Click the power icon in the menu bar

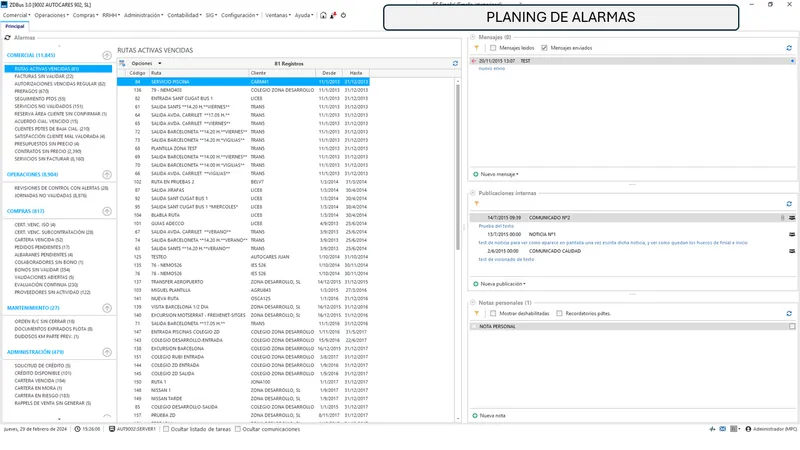(343, 15)
